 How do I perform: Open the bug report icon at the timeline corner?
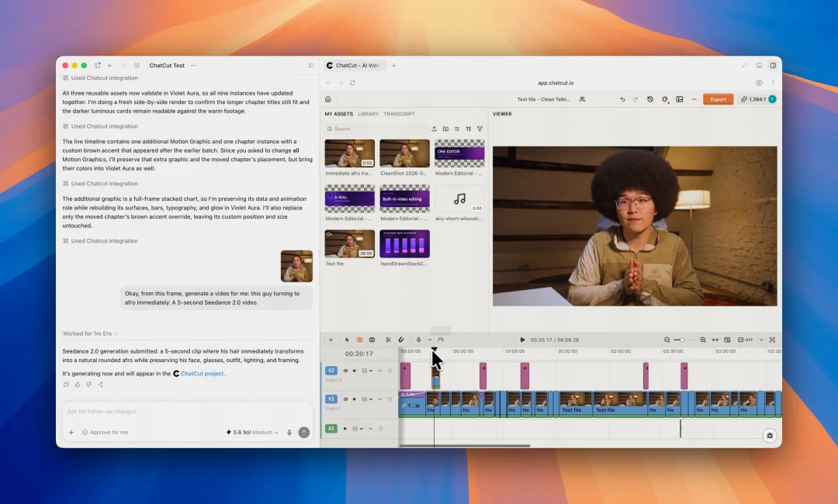pyautogui.click(x=770, y=436)
